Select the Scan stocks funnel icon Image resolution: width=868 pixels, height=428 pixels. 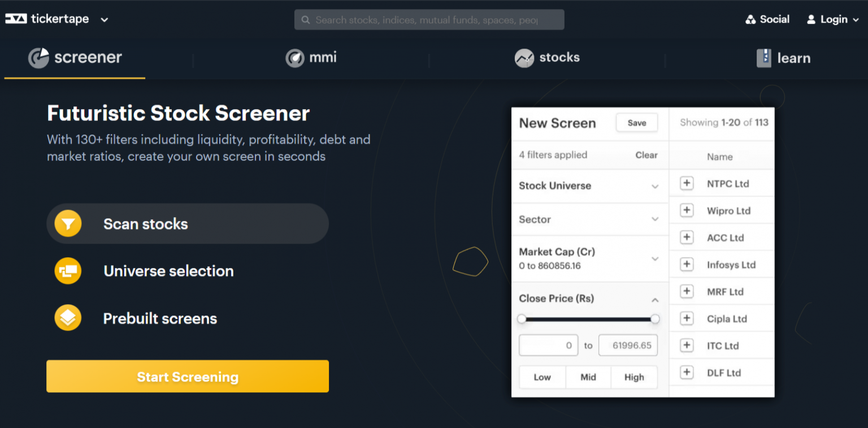(x=67, y=223)
